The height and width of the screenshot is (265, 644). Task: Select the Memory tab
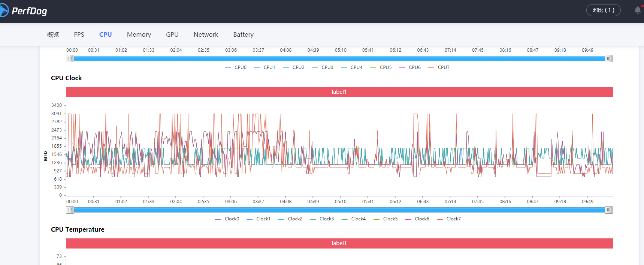pos(139,34)
